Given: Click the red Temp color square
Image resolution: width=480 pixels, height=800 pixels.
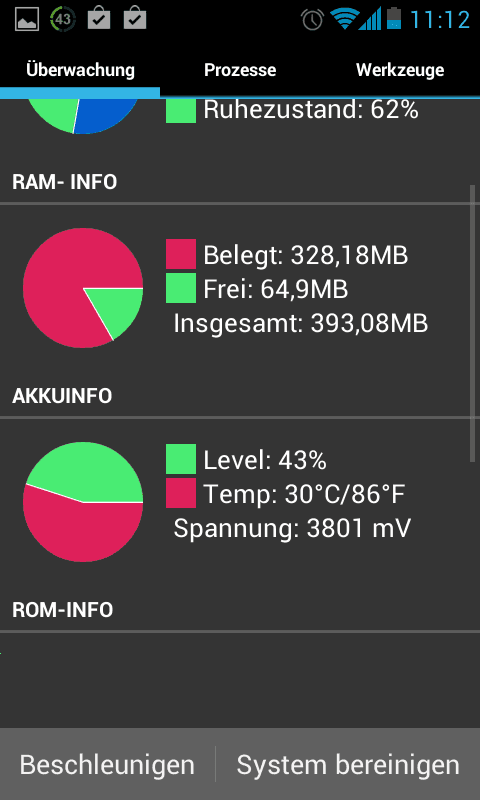Looking at the screenshot, I should (x=181, y=493).
